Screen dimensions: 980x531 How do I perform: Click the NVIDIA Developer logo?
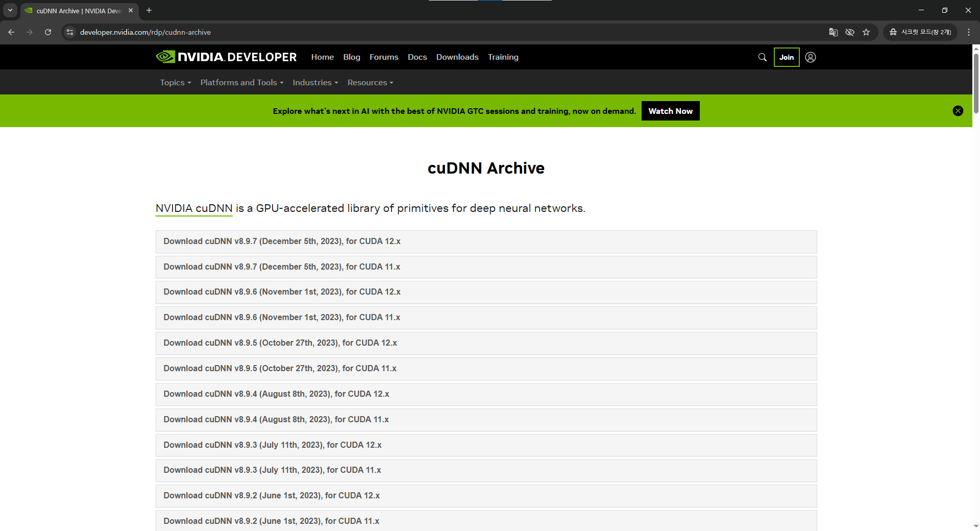coord(226,57)
